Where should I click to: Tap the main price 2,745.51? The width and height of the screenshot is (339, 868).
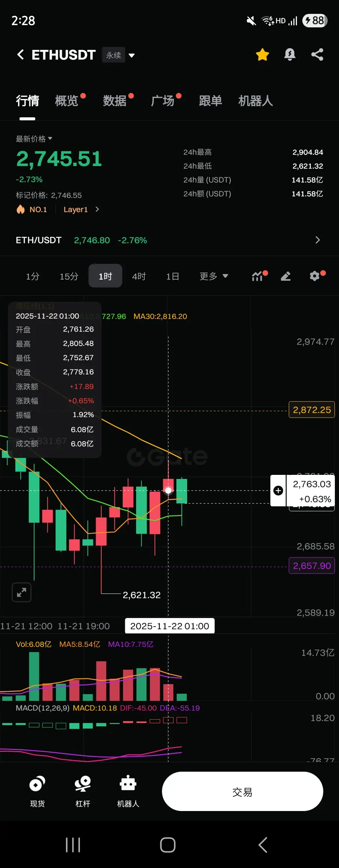(59, 159)
